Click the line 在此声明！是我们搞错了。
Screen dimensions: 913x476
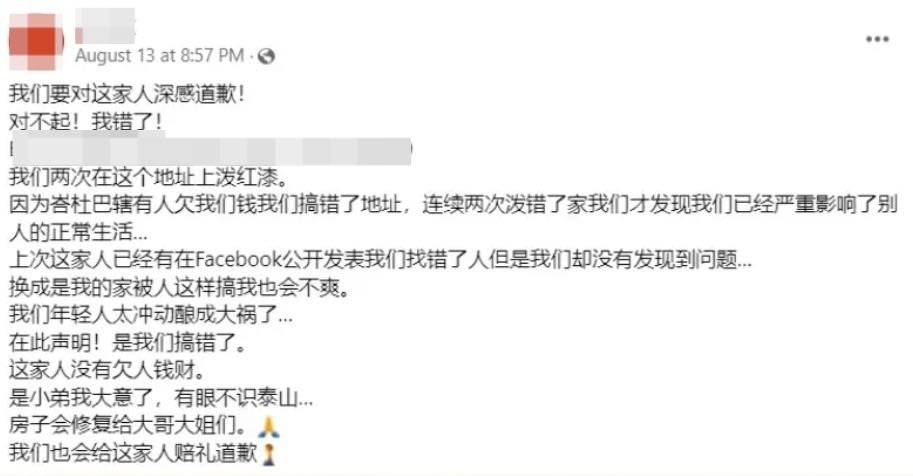click(x=128, y=343)
